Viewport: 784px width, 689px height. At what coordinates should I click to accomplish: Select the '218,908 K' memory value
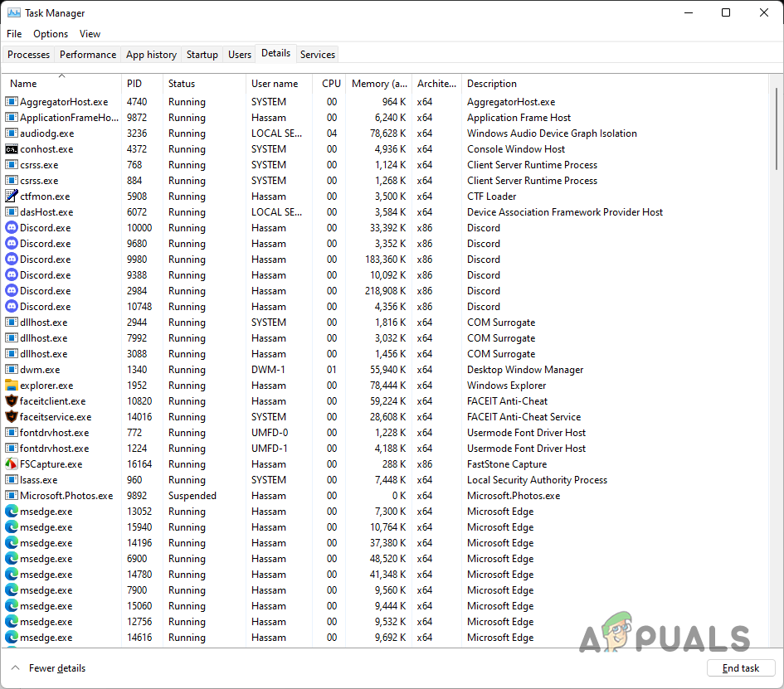[385, 291]
